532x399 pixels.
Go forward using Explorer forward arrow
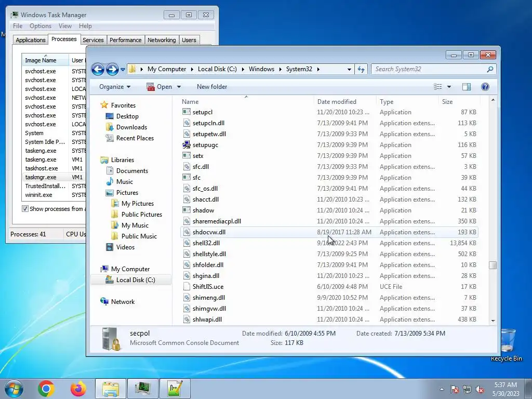[112, 69]
